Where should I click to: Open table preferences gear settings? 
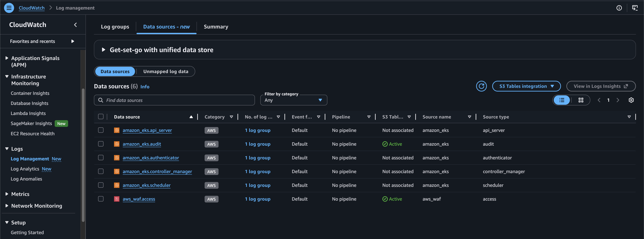coord(631,100)
